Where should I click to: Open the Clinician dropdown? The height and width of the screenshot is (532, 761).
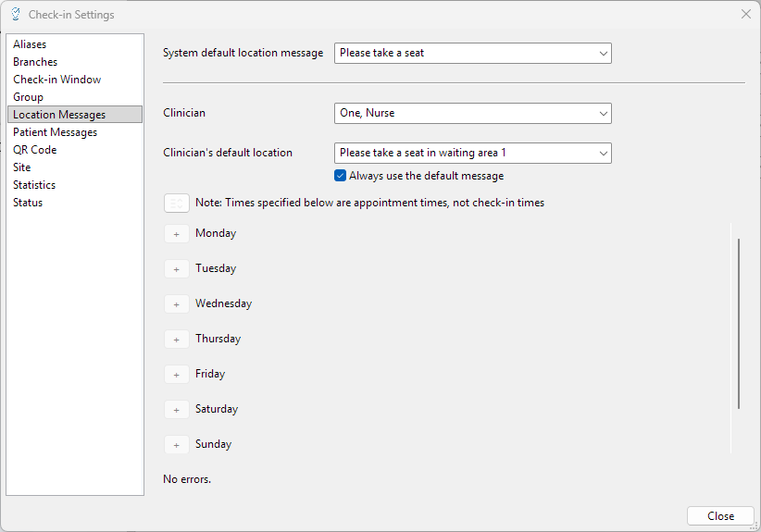coord(472,113)
